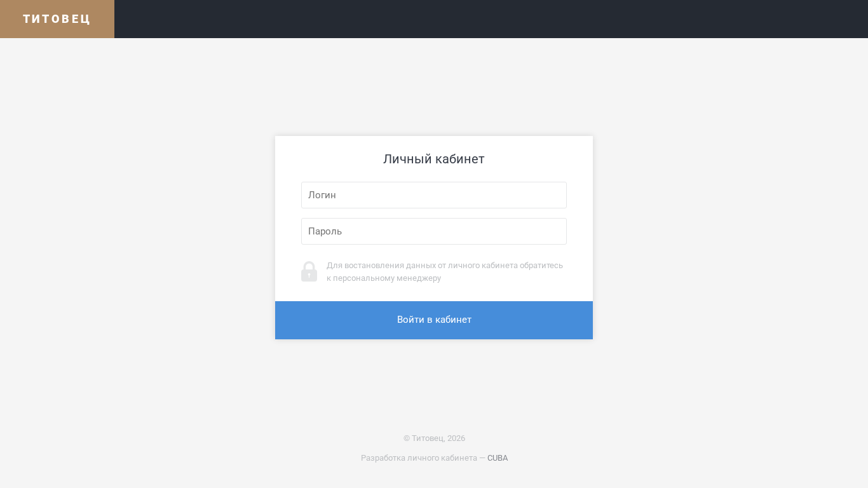The image size is (868, 488).
Task: Select the password text box
Action: (434, 231)
